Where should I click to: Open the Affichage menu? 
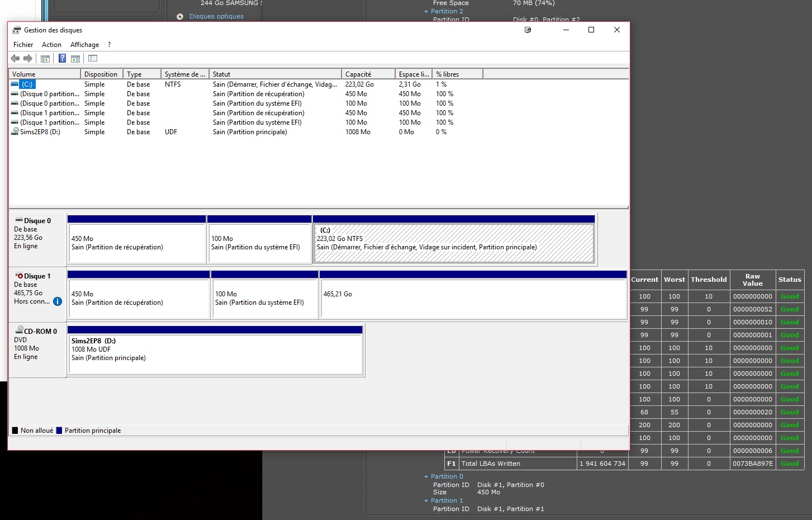[84, 45]
